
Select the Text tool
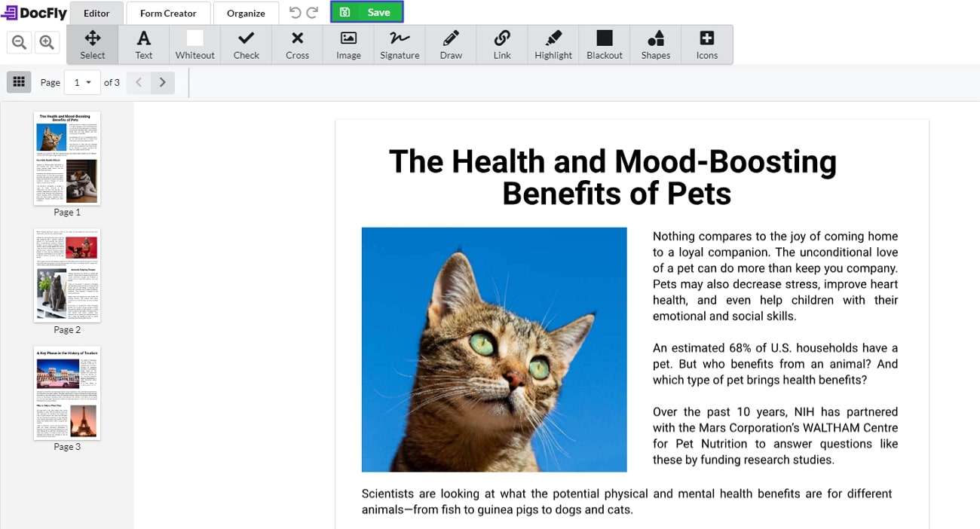coord(143,44)
